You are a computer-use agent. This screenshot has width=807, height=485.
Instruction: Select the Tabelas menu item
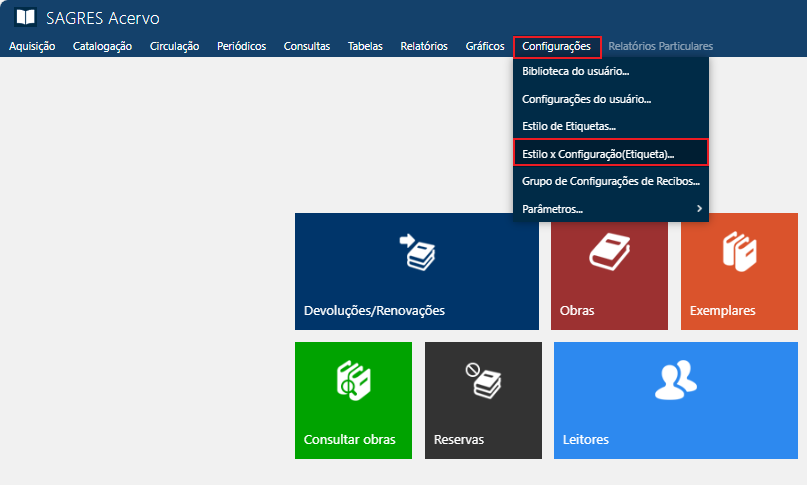click(365, 46)
